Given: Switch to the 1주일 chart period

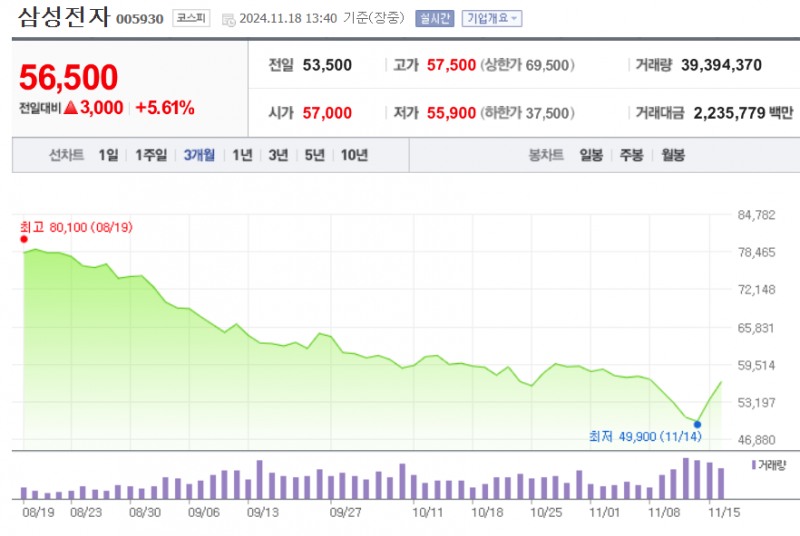Looking at the screenshot, I should [x=151, y=155].
